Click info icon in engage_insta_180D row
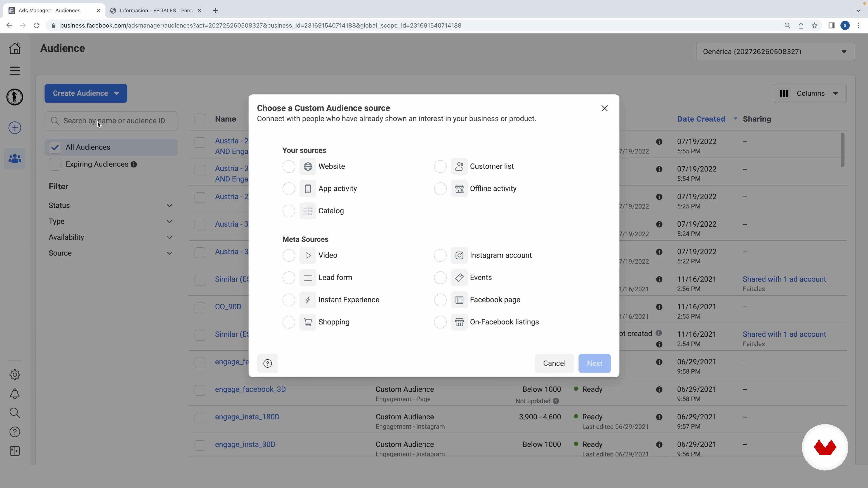The image size is (868, 488). [x=659, y=417]
